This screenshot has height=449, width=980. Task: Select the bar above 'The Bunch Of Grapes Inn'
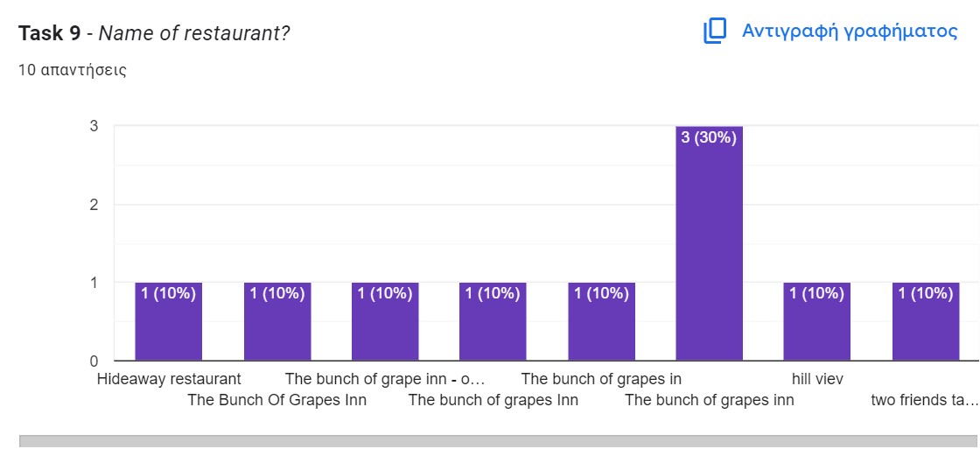pos(277,322)
